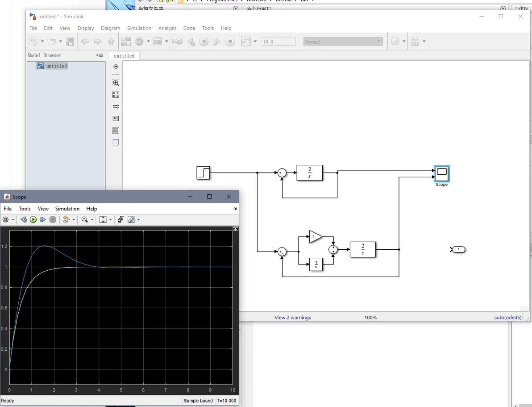Click the Step Forward icon in Scope

click(43, 220)
